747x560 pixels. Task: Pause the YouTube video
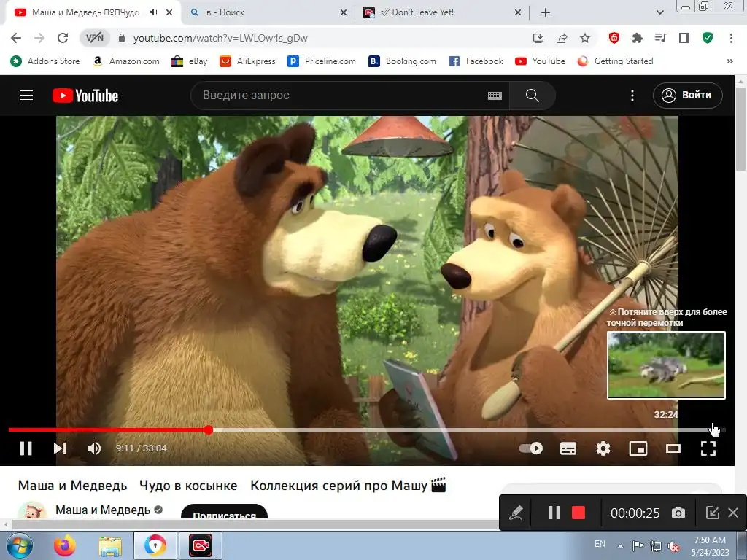click(x=26, y=448)
